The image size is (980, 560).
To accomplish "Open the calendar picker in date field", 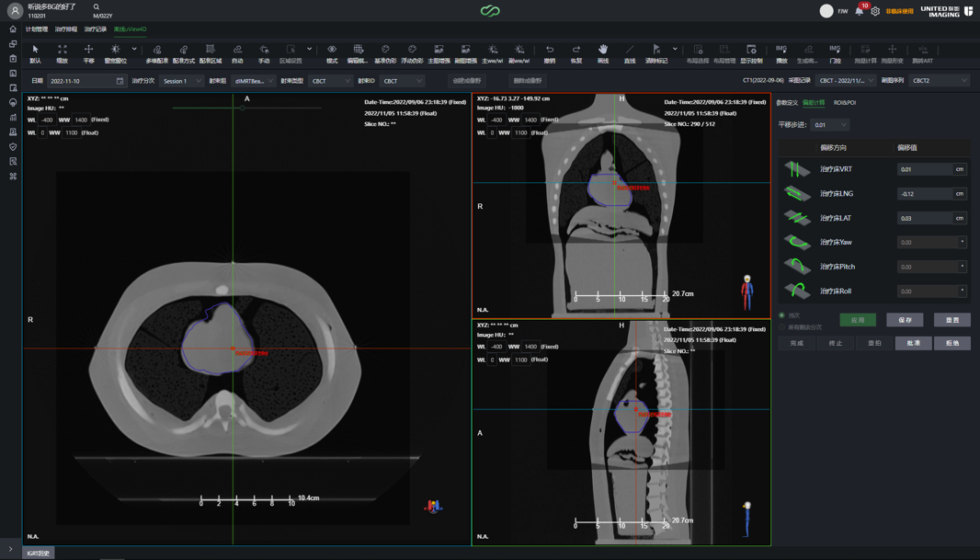I will [120, 81].
